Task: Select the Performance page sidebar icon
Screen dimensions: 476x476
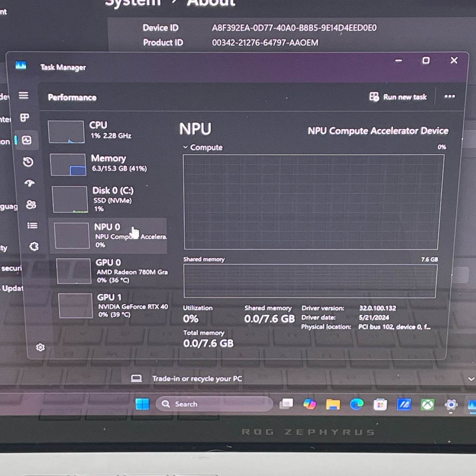Action: 27,140
